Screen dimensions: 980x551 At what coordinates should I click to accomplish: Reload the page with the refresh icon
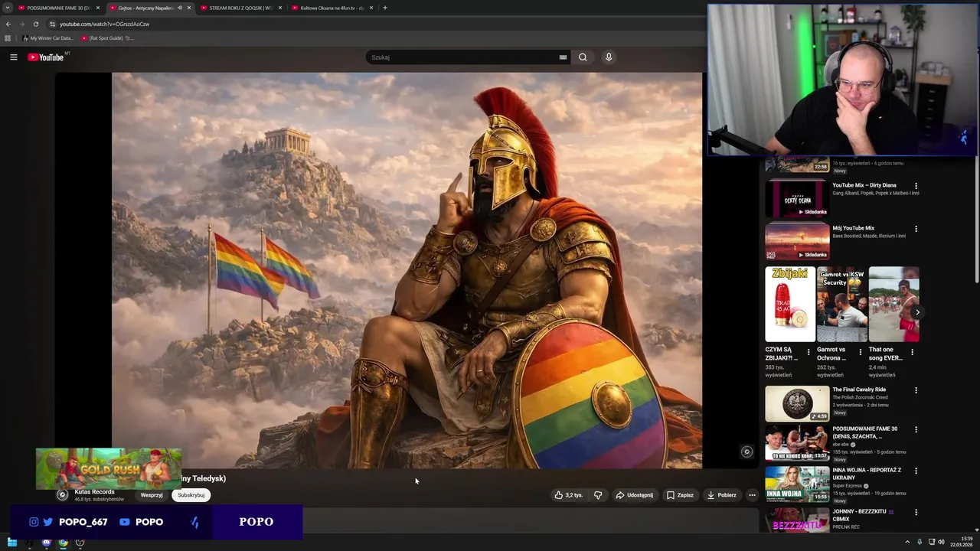pos(36,24)
